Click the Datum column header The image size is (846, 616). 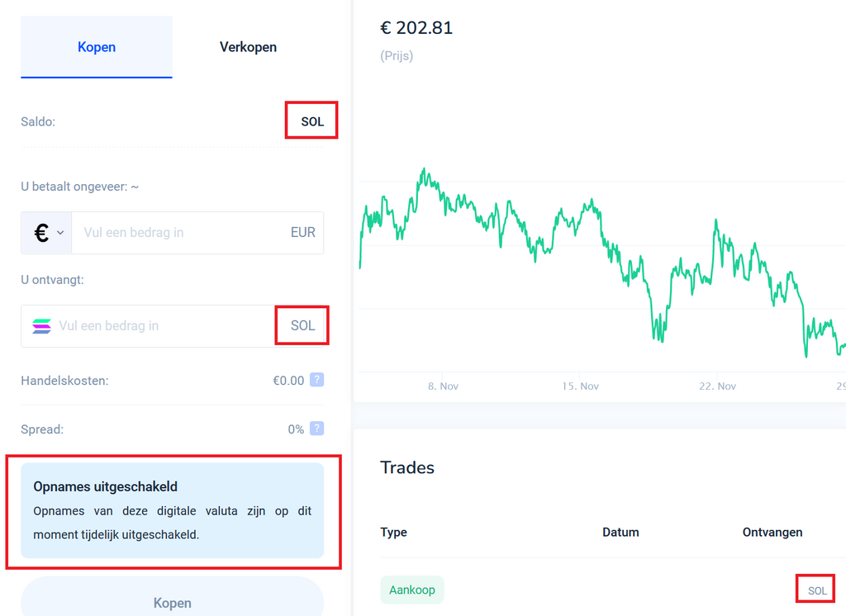click(620, 533)
